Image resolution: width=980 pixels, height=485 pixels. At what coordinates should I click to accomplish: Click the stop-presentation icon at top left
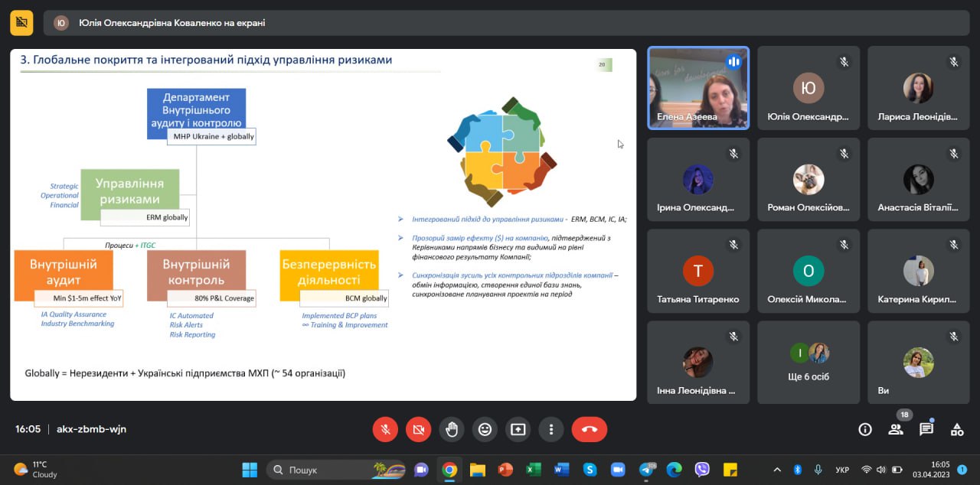pos(21,23)
